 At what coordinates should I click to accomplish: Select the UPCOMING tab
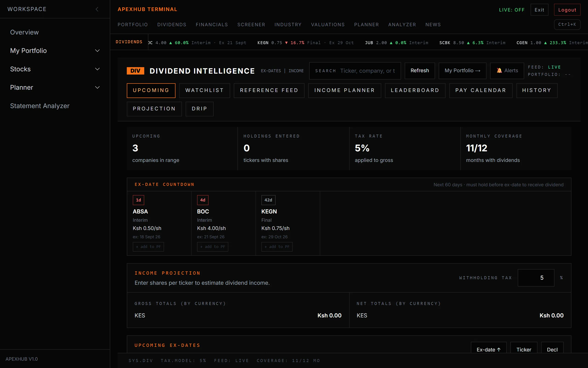[x=151, y=90]
